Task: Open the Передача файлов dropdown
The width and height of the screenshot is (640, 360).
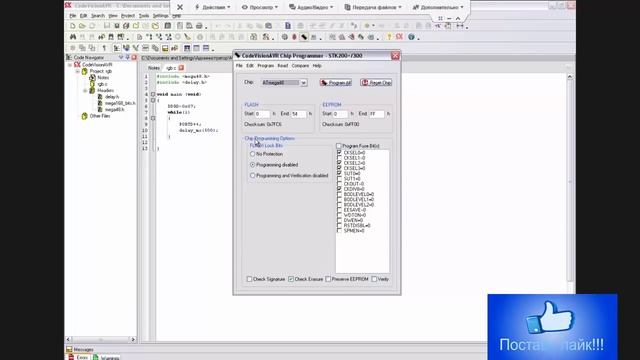Action: pyautogui.click(x=373, y=7)
